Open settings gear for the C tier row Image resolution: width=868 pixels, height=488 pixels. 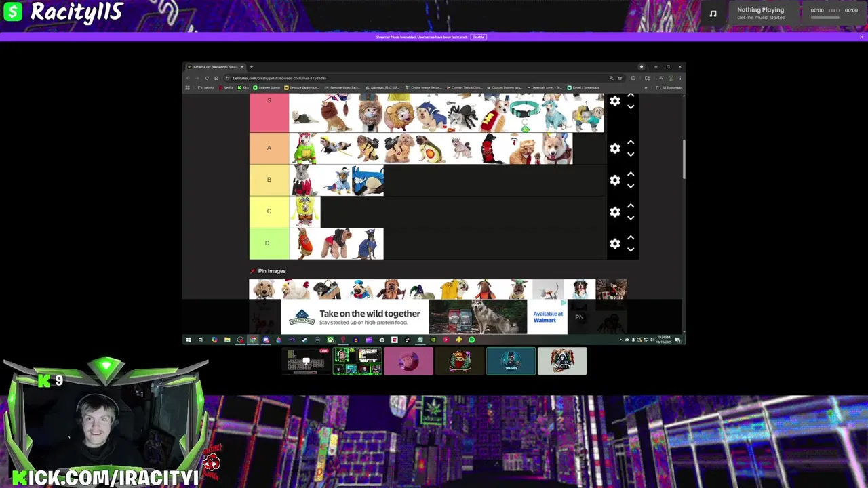(x=614, y=212)
